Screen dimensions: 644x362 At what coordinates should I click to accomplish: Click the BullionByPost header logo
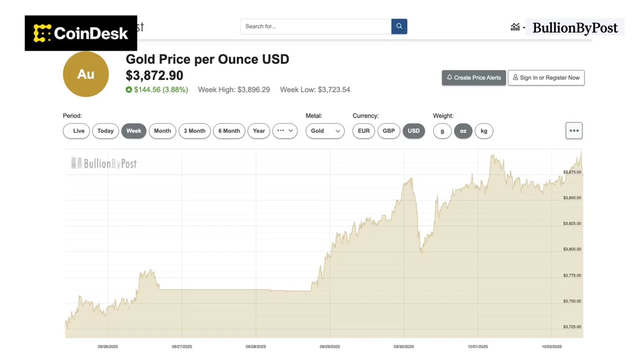click(575, 27)
